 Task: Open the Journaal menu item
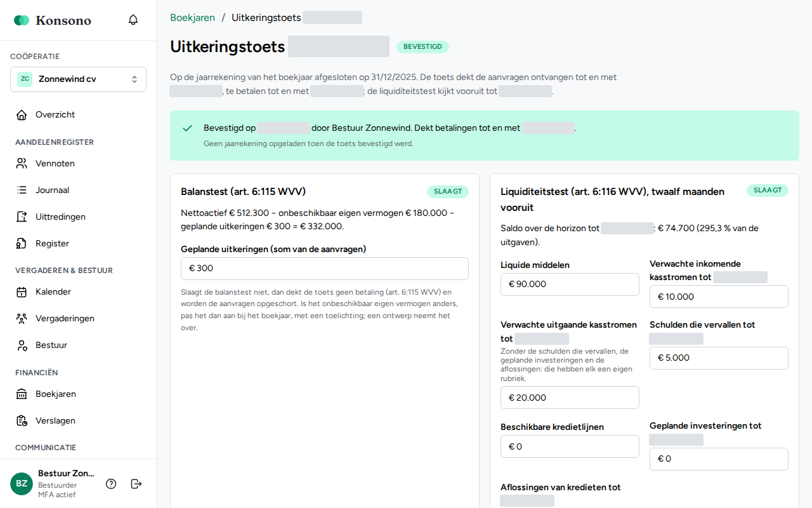click(x=78, y=190)
